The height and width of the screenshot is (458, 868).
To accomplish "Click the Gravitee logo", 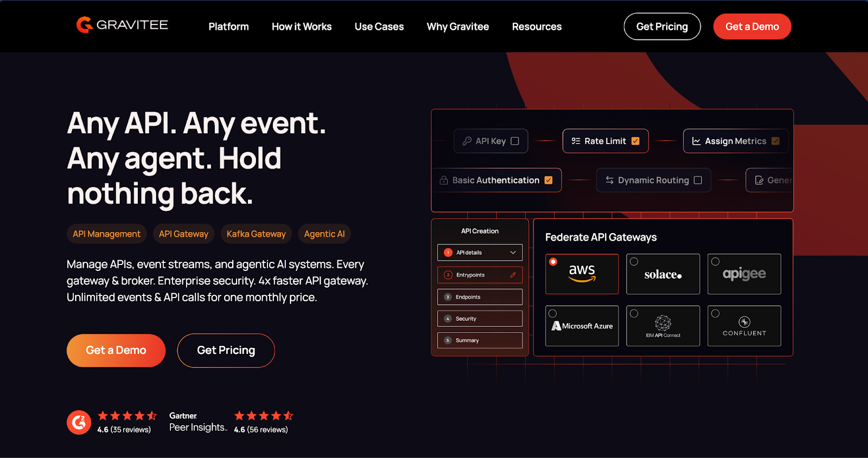I will point(122,25).
